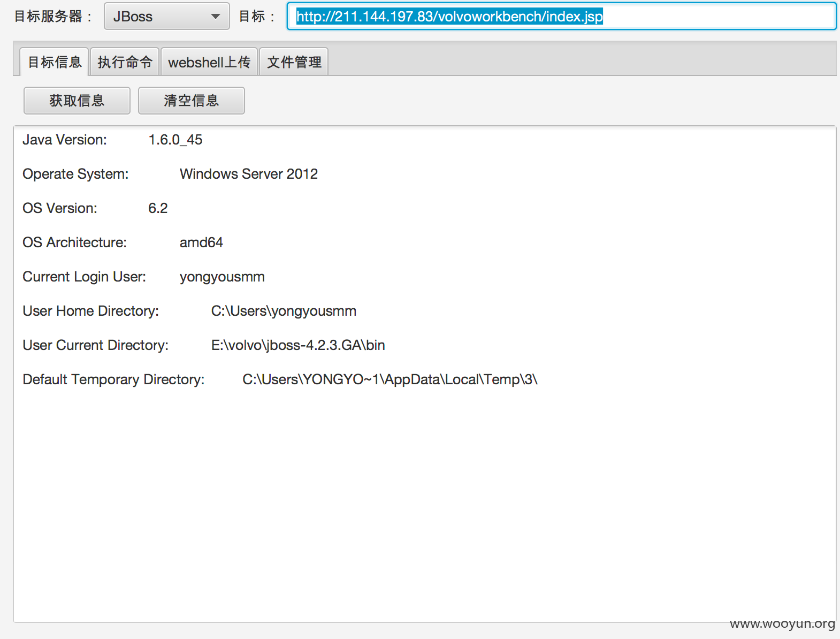Select the Java version value 1.6.0_45
Image resolution: width=840 pixels, height=639 pixels.
(175, 140)
